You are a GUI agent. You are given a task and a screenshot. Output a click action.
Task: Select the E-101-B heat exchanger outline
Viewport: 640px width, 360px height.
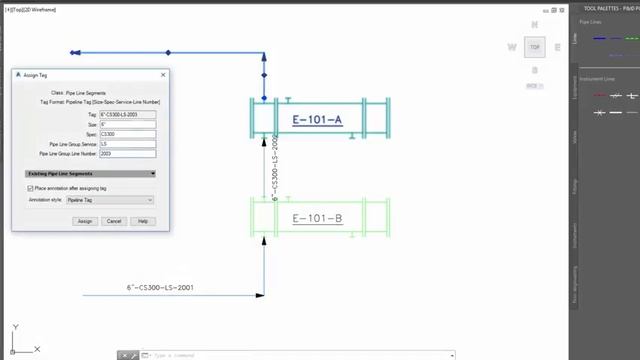320,218
